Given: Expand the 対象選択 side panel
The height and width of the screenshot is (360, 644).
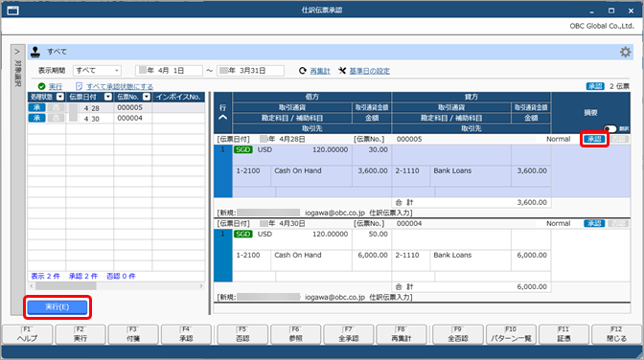Looking at the screenshot, I should click(x=17, y=52).
